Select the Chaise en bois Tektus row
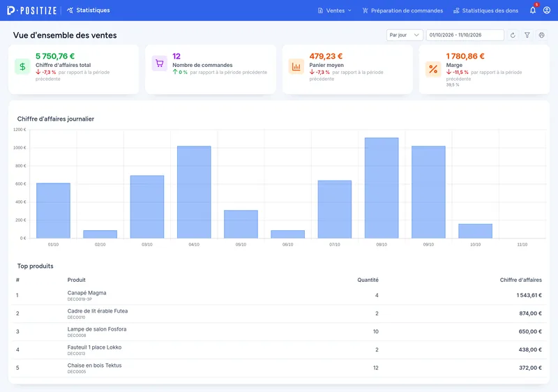558x392 pixels. tap(279, 368)
